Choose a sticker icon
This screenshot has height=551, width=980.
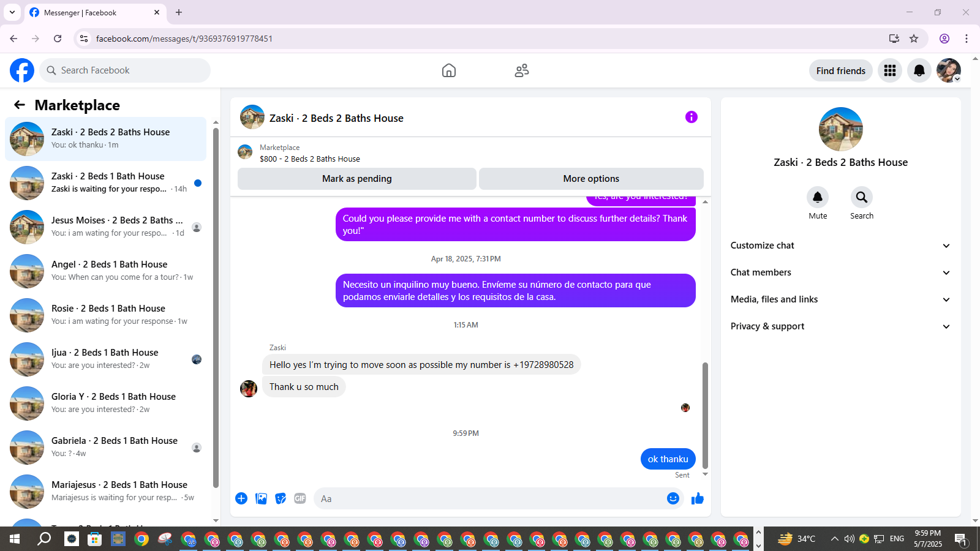click(x=281, y=498)
